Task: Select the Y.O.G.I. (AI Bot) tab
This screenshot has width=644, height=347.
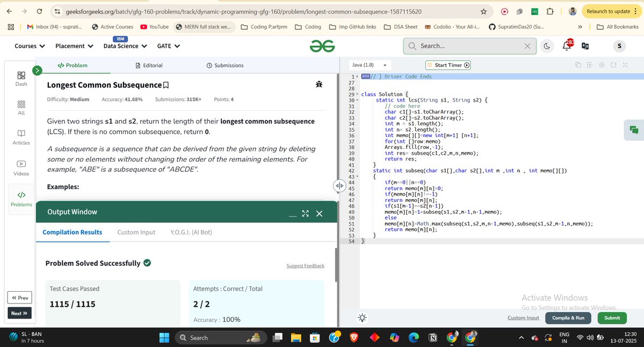Action: pyautogui.click(x=191, y=232)
